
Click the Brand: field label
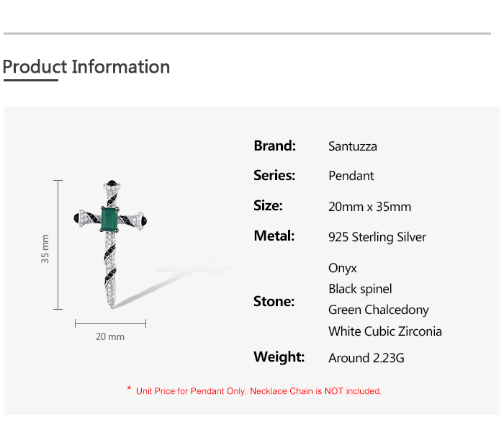pyautogui.click(x=275, y=146)
